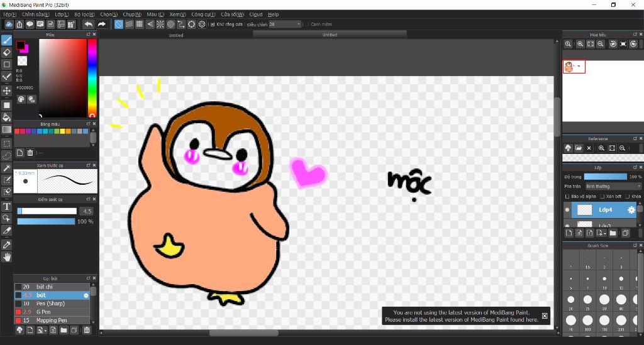Screen dimensions: 644x345
Task: Select the Pen (Sharp) brush
Action: point(52,304)
